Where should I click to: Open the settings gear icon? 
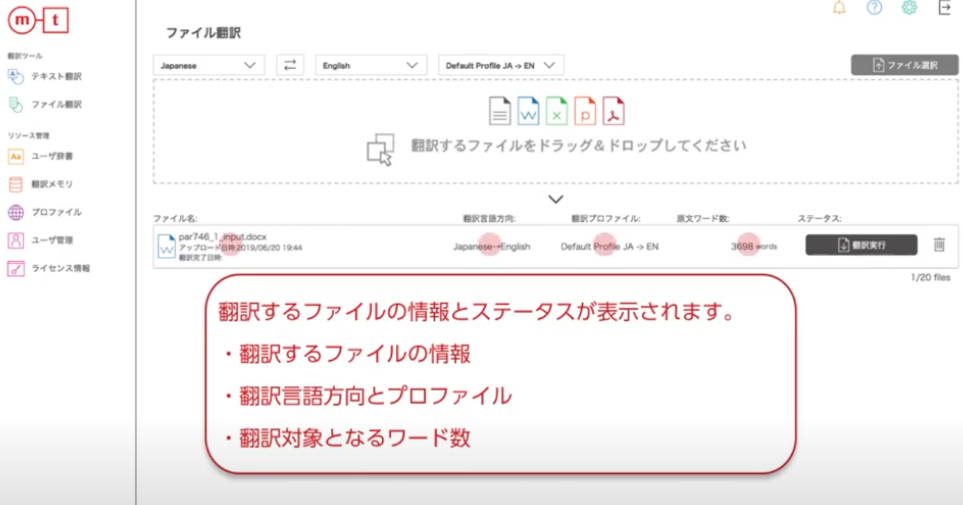[x=910, y=7]
